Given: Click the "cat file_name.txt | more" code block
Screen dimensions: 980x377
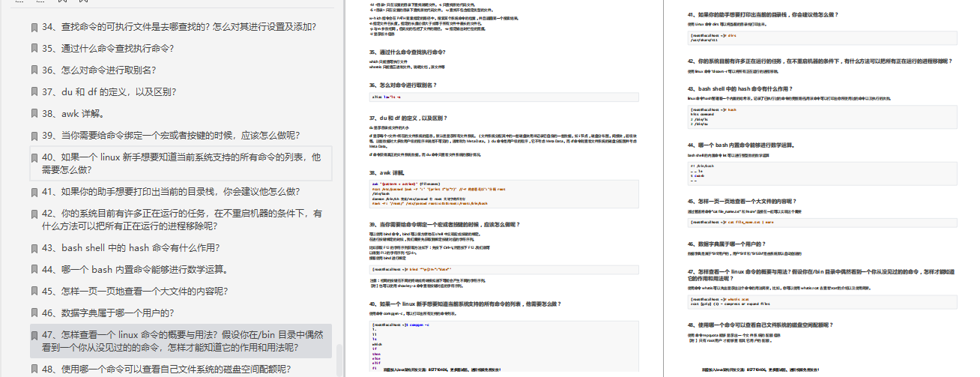Looking at the screenshot, I should tap(822, 222).
